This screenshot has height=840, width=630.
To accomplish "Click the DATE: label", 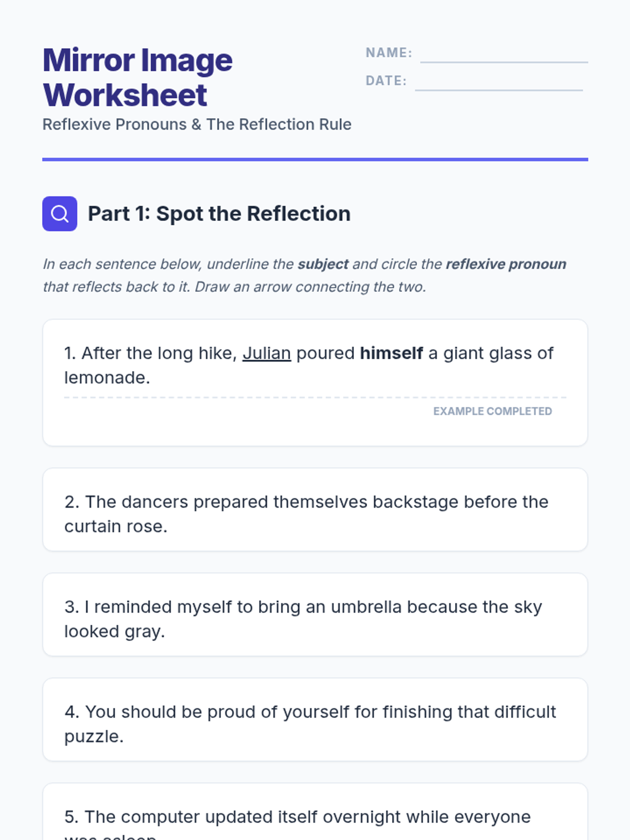I will click(x=386, y=80).
